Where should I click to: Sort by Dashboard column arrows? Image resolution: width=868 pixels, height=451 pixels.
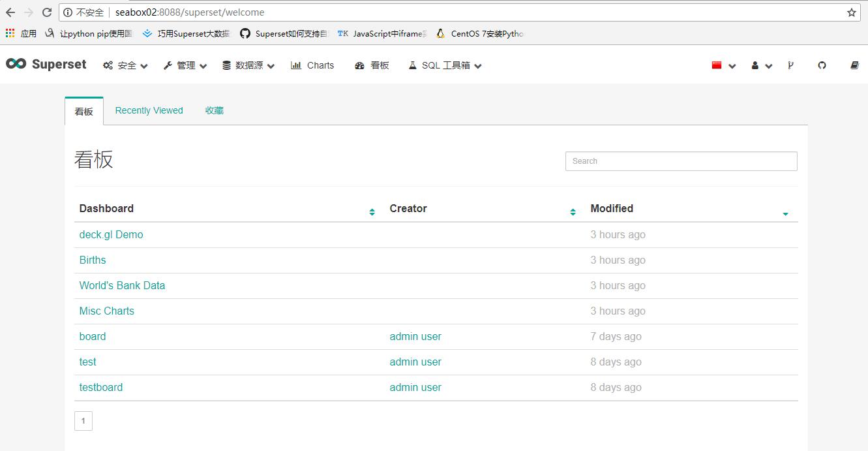[x=372, y=212]
